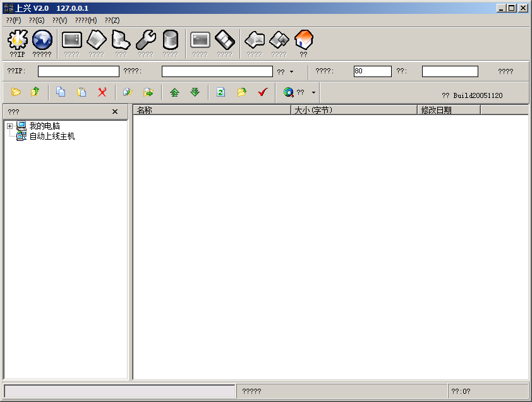This screenshot has width=532, height=402.
Task: Click the copy files icon
Action: 61,92
